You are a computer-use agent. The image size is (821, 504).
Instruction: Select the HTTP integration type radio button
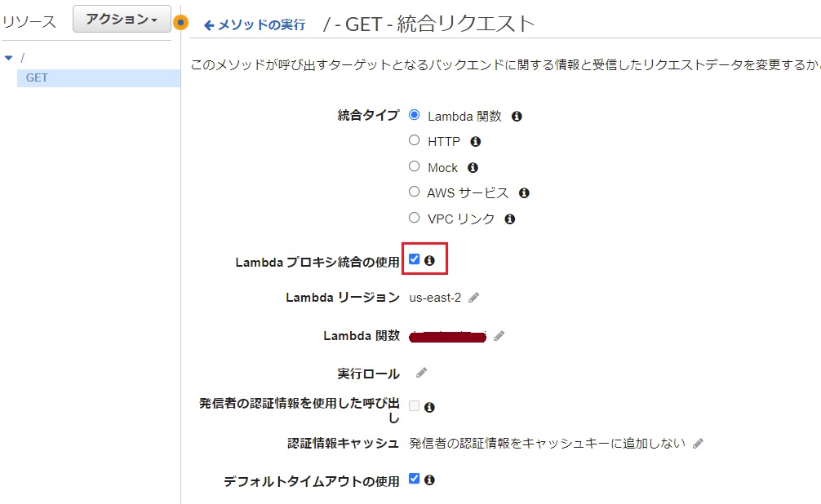point(414,139)
